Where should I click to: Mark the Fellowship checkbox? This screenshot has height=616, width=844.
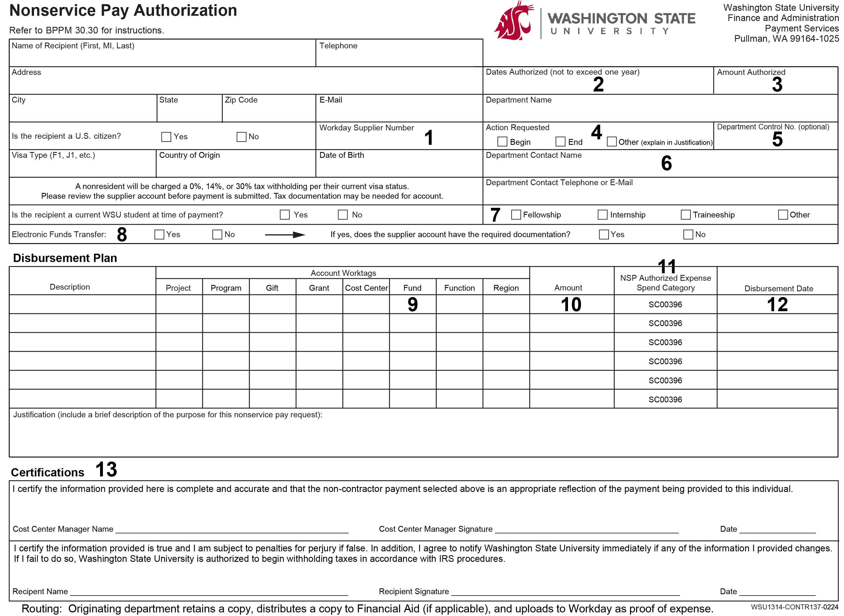(516, 215)
